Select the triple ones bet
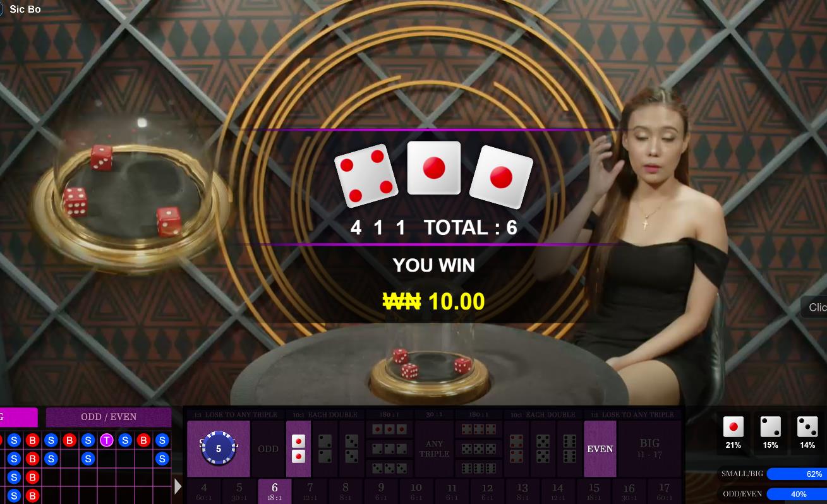Screen dimensions: 827x504 click(x=389, y=429)
